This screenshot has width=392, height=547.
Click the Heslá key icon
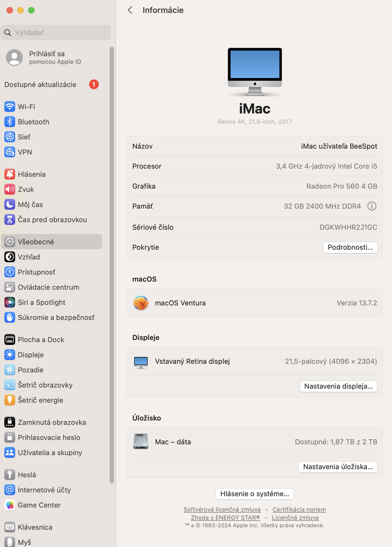[10, 475]
